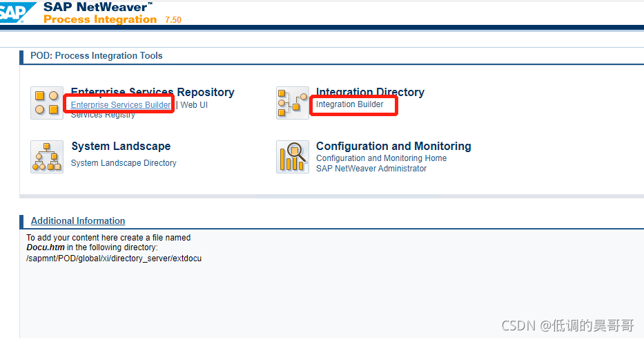
Task: Click the Process Integration 7.50 text
Action: coord(113,19)
